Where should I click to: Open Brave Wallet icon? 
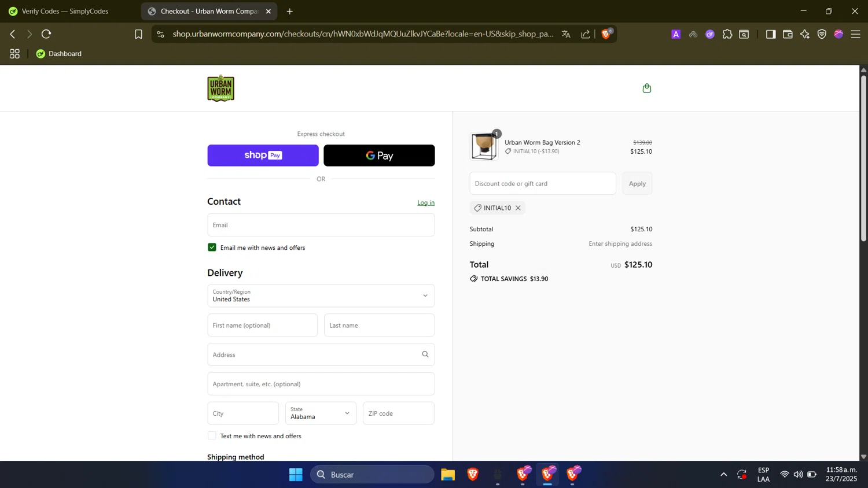pos(788,35)
